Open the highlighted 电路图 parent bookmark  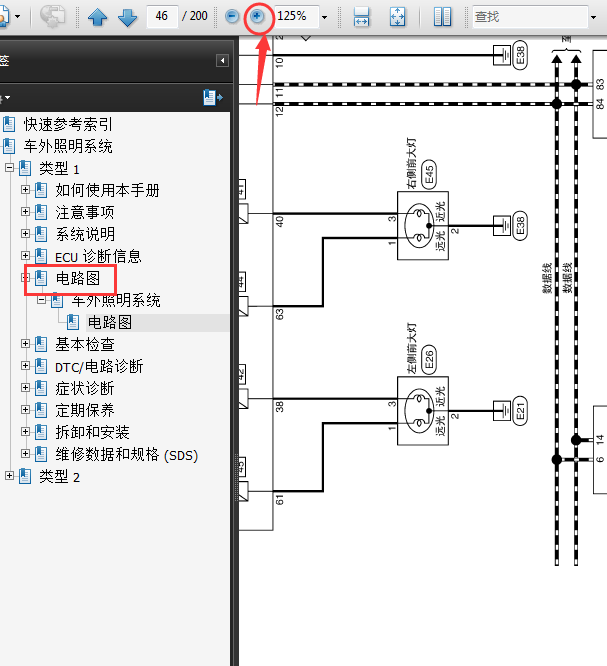point(78,279)
